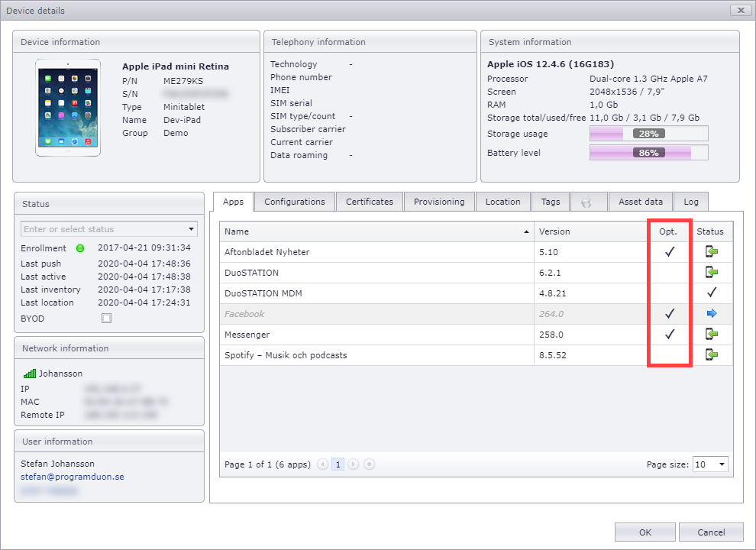Viewport: 756px width, 550px height.
Task: Sort apps by the Version column
Action: click(x=590, y=231)
